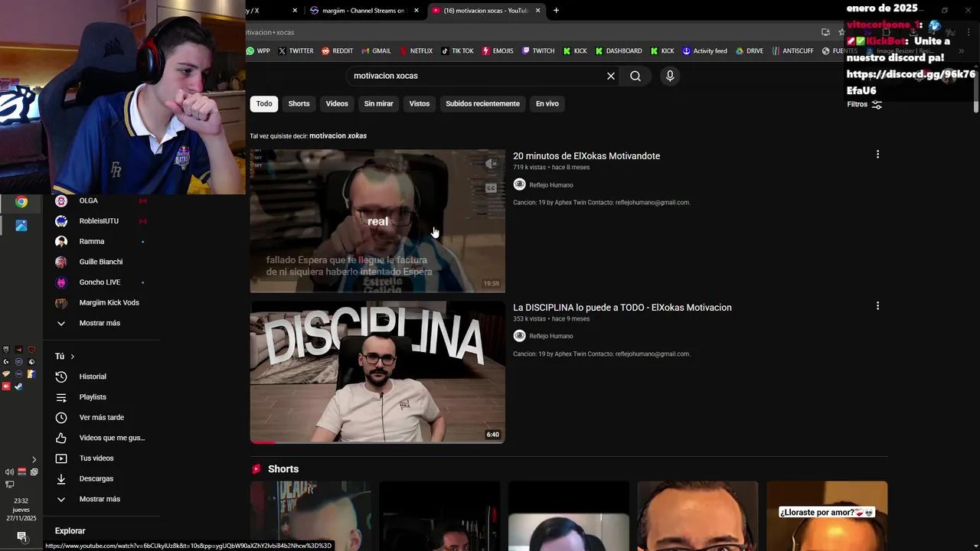Viewport: 980px width, 551px height.
Task: Open the Steam icon in the system tray
Action: click(19, 386)
